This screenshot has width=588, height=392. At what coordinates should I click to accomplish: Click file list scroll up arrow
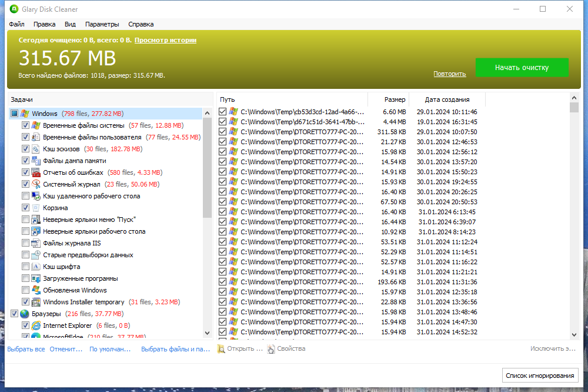574,98
